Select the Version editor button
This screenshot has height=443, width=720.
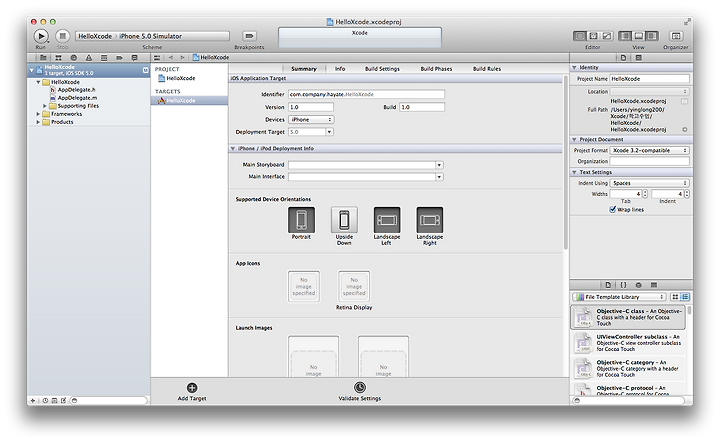coord(607,36)
